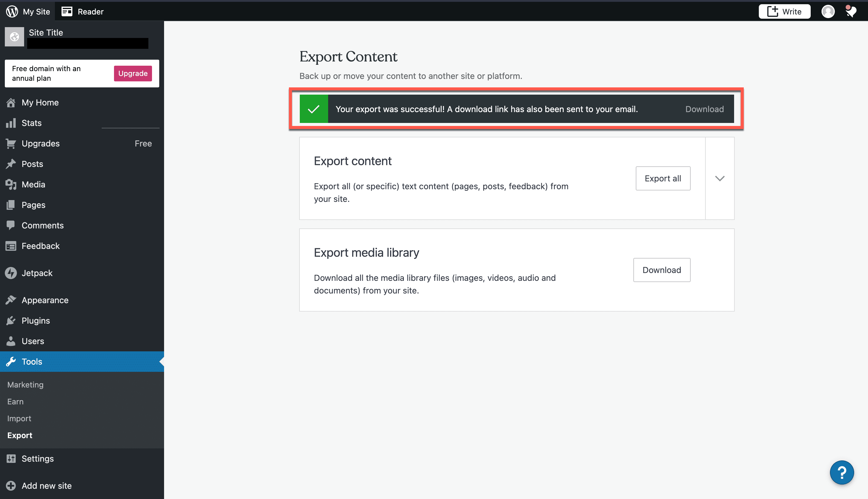Screen dimensions: 868x499
Task: Open the Tools menu section
Action: pos(32,362)
